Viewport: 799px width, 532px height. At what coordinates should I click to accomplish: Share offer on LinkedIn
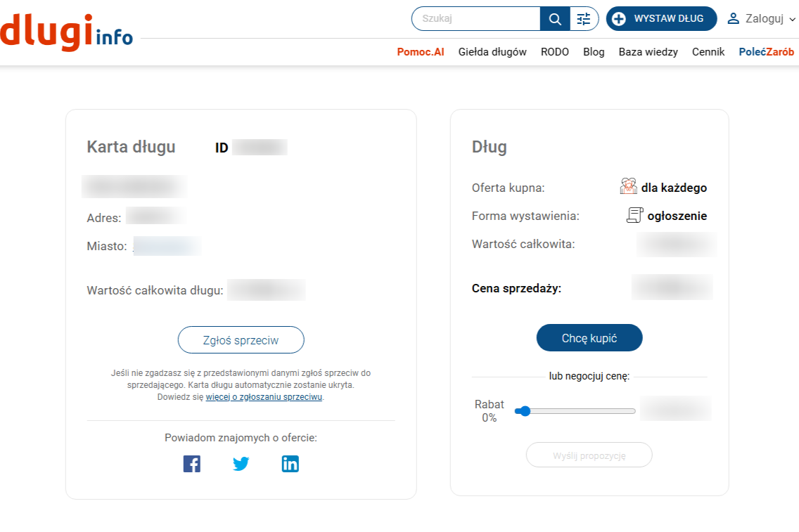290,464
